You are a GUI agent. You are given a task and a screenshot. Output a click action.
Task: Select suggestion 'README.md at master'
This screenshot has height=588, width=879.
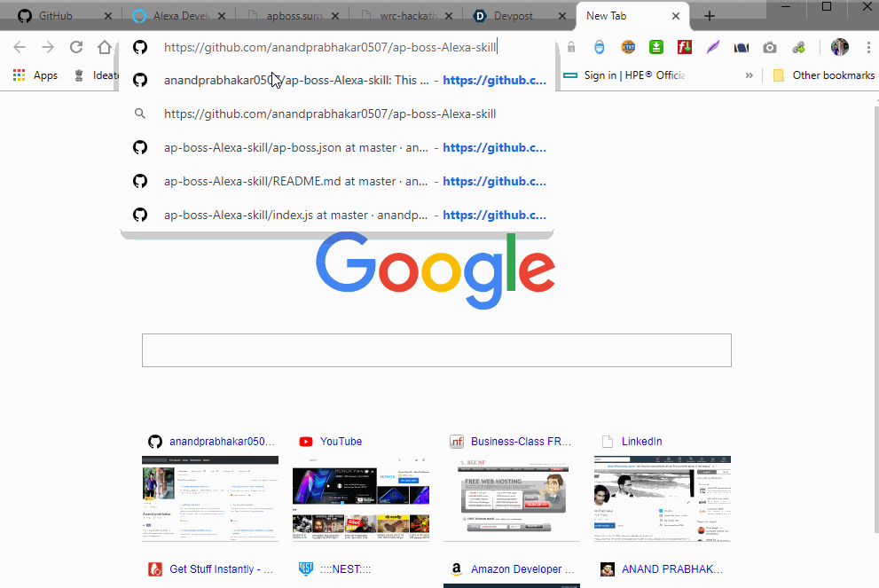(x=337, y=181)
